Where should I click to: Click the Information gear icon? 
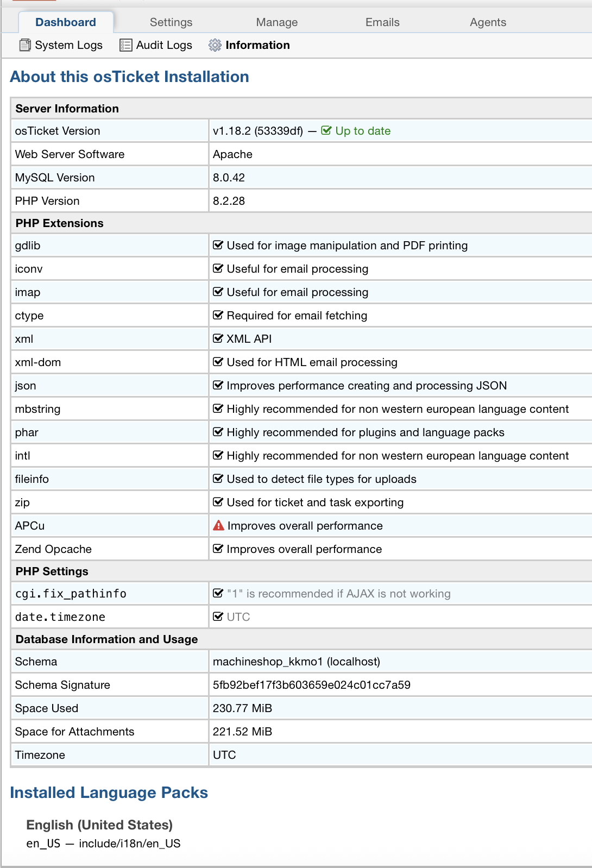pos(215,45)
